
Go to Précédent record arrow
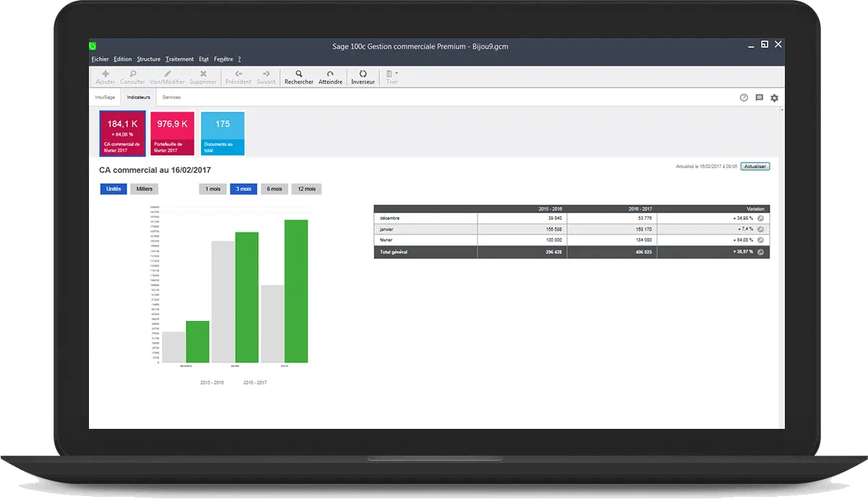pyautogui.click(x=238, y=74)
